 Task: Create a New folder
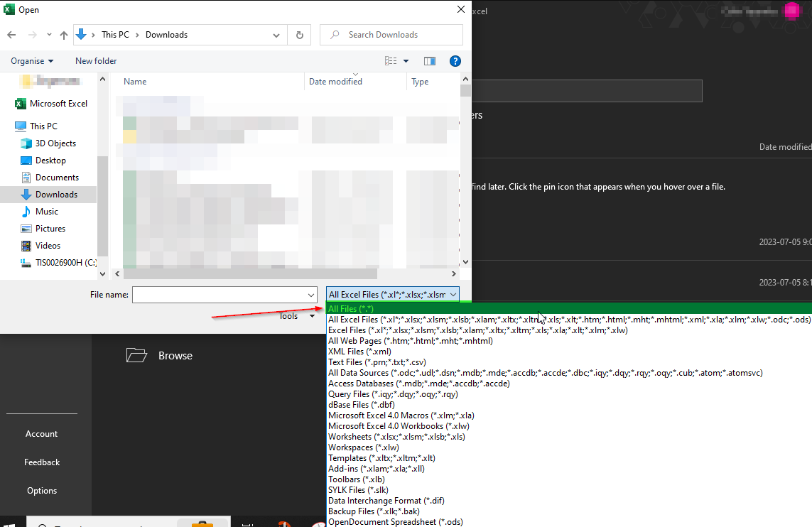coord(96,61)
